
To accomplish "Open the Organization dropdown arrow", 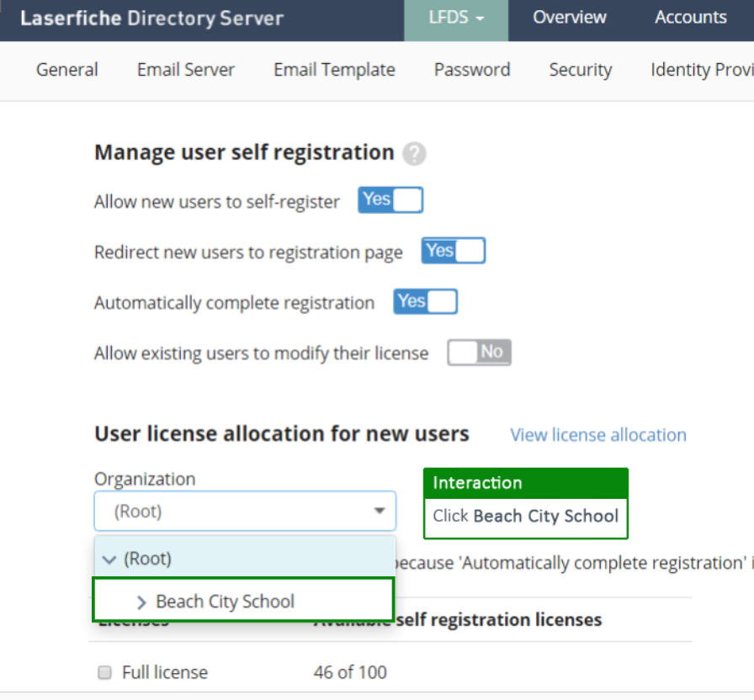I will [380, 511].
